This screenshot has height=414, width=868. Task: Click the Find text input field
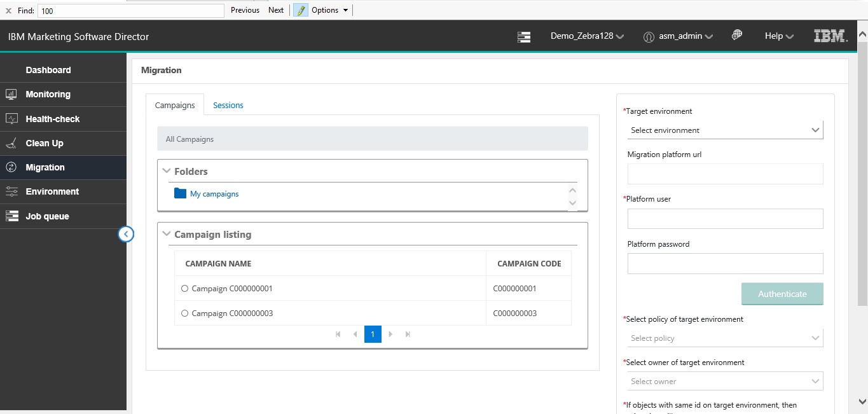coord(131,11)
